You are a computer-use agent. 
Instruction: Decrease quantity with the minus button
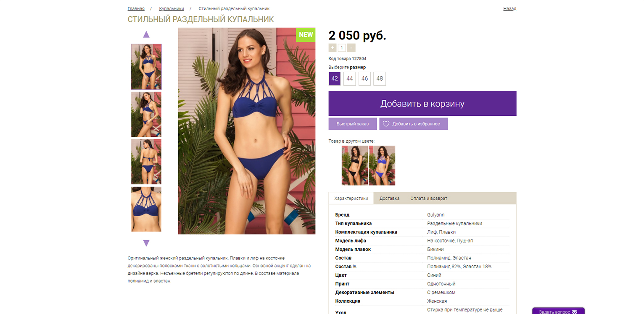pos(351,48)
